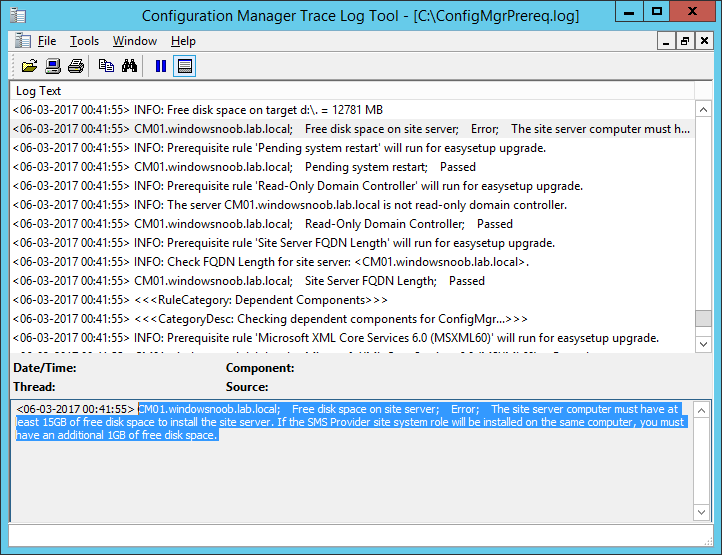Click inside the highlighted details text box
Viewport: 722px width, 555px height.
[x=352, y=461]
